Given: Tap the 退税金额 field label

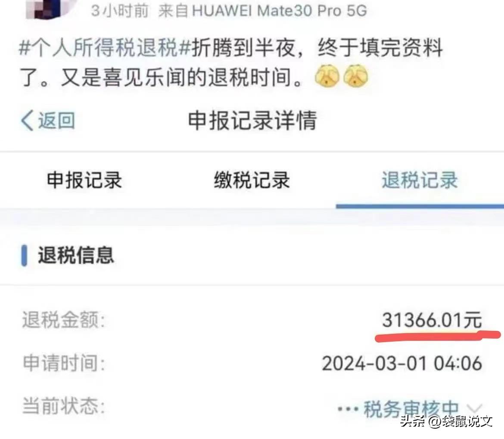Looking at the screenshot, I should (x=64, y=320).
